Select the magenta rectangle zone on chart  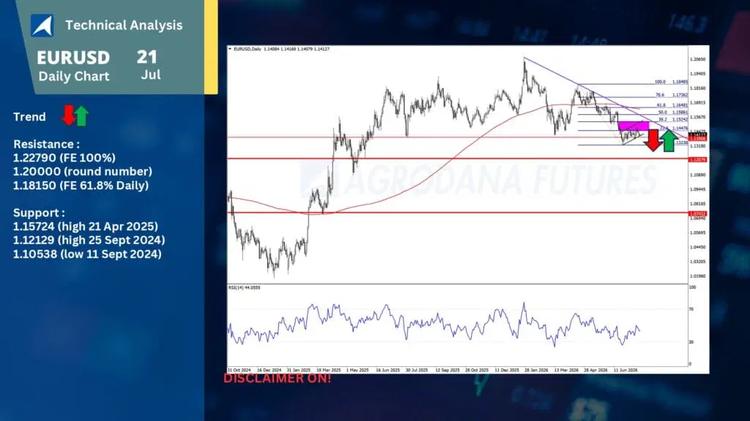[633, 126]
